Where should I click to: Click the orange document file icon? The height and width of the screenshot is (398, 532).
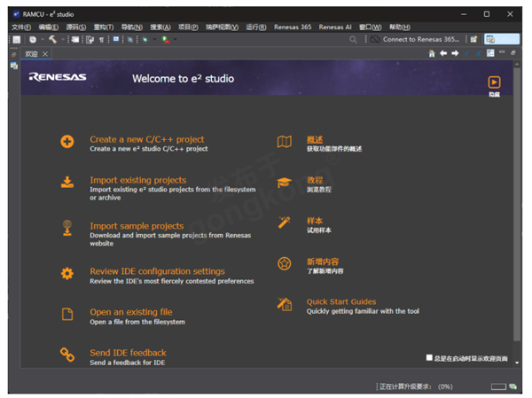tap(67, 314)
